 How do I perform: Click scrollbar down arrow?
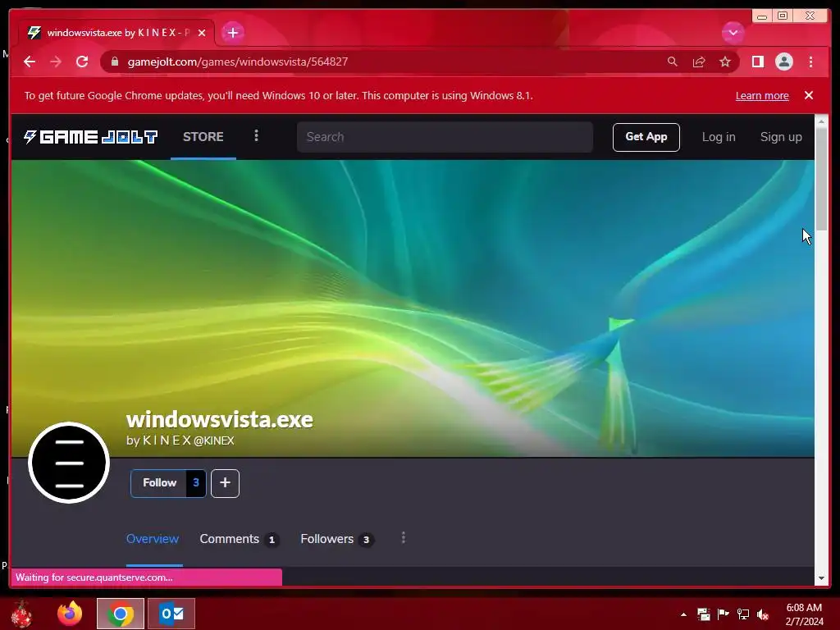(x=821, y=578)
